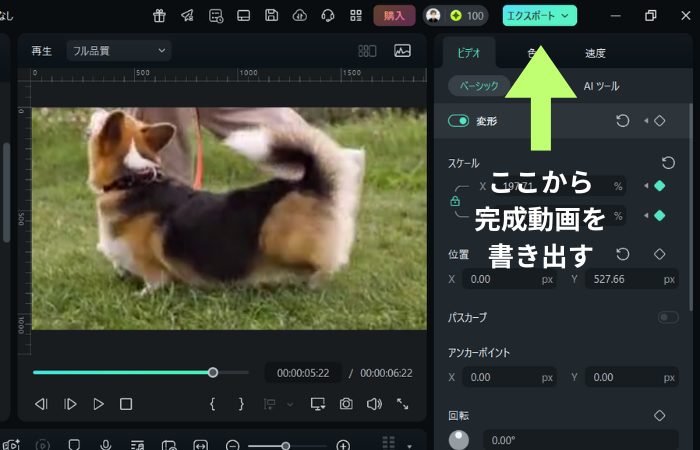The height and width of the screenshot is (450, 700).
Task: Expand the dropdown arrow beside track grid icon
Action: tap(409, 446)
